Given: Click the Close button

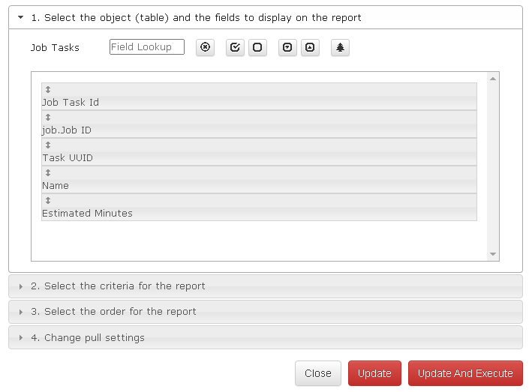Looking at the screenshot, I should coord(318,373).
